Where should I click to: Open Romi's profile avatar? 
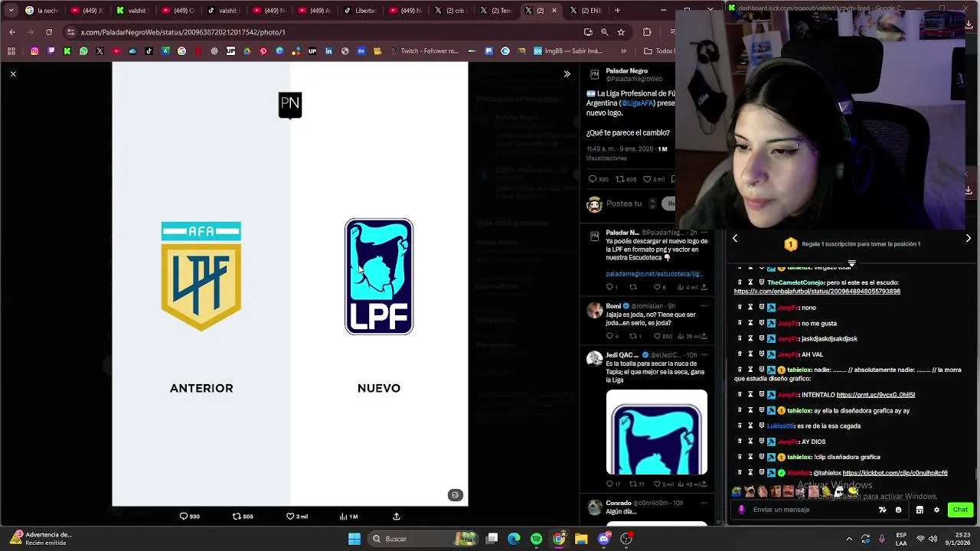[595, 310]
